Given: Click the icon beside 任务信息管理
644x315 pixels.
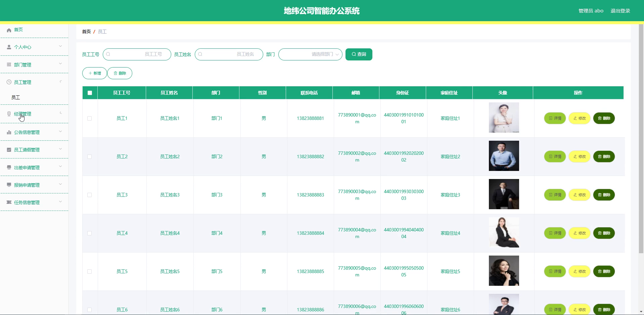Looking at the screenshot, I should (9, 202).
